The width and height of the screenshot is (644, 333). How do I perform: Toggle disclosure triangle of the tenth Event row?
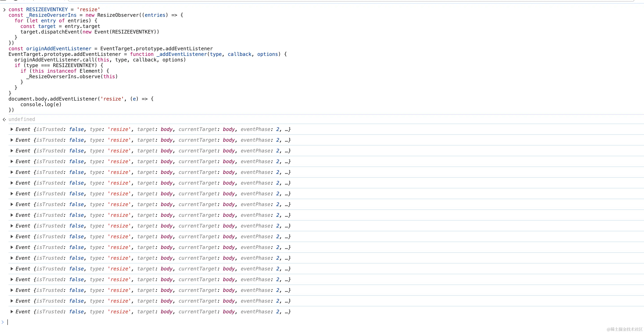(x=12, y=226)
